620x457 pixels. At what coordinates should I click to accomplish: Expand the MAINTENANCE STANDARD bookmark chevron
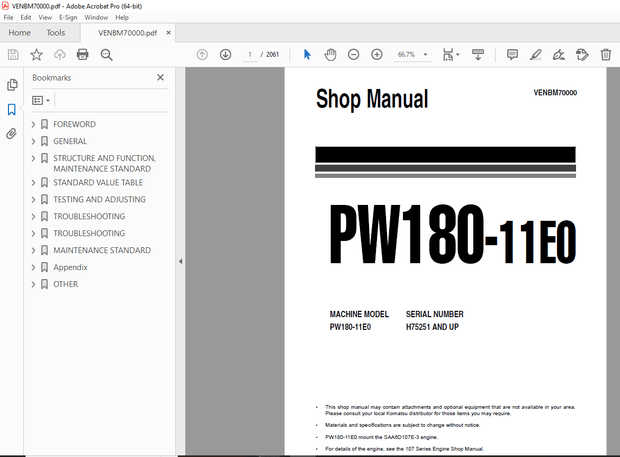coord(34,251)
